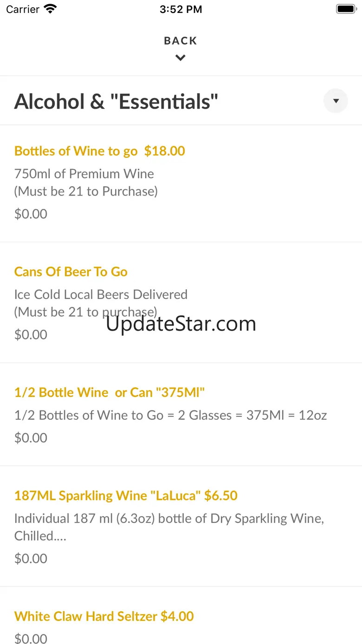Tap the $0.00 price under White Claw

[x=31, y=638]
